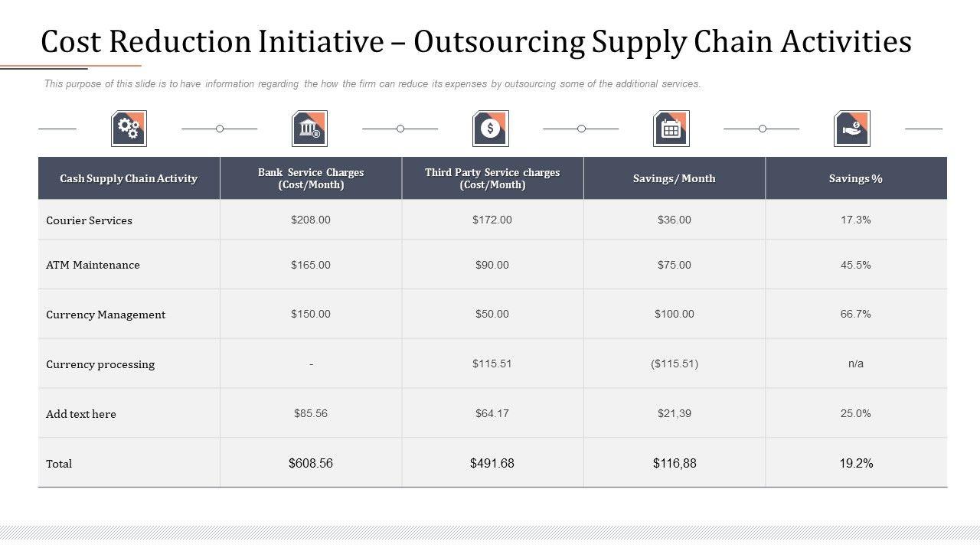Select the dollar coin icon
The width and height of the screenshot is (980, 551).
(x=490, y=129)
